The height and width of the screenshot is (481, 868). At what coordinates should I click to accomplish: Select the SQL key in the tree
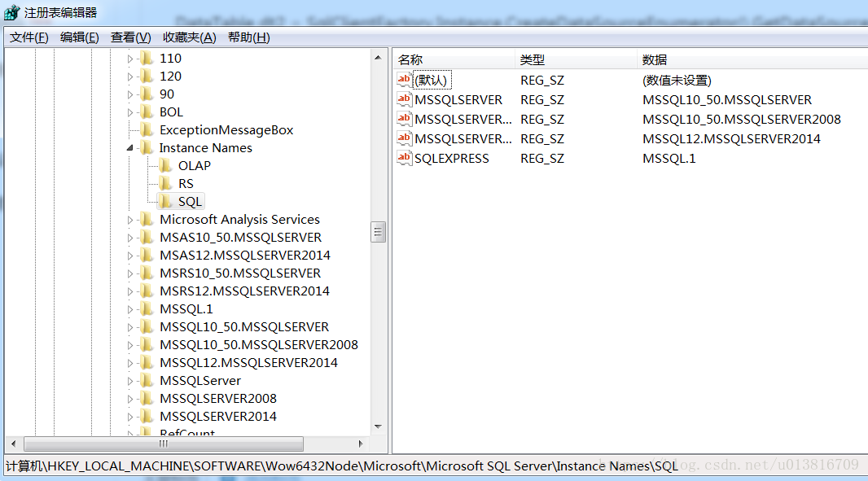click(190, 201)
